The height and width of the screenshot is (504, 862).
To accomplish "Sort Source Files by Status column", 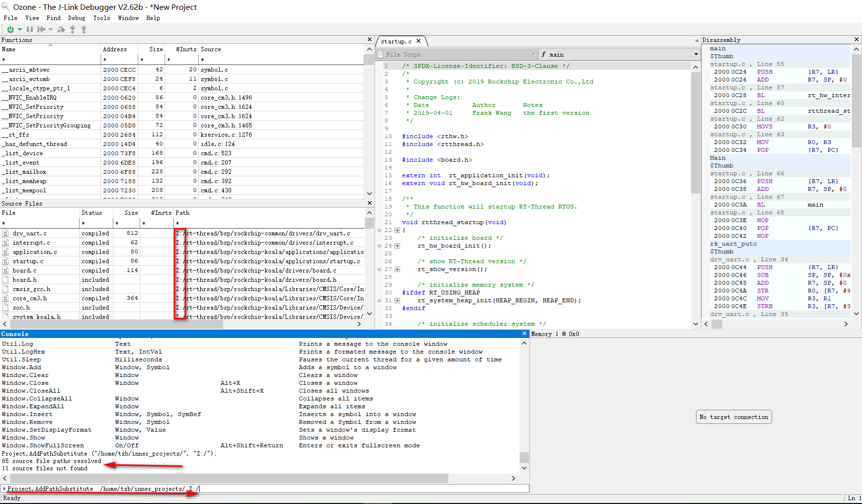I will [96, 213].
